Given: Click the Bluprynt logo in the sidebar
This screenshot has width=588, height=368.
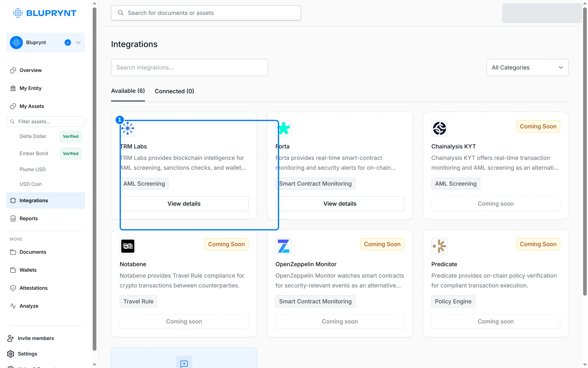Looking at the screenshot, I should (x=45, y=13).
